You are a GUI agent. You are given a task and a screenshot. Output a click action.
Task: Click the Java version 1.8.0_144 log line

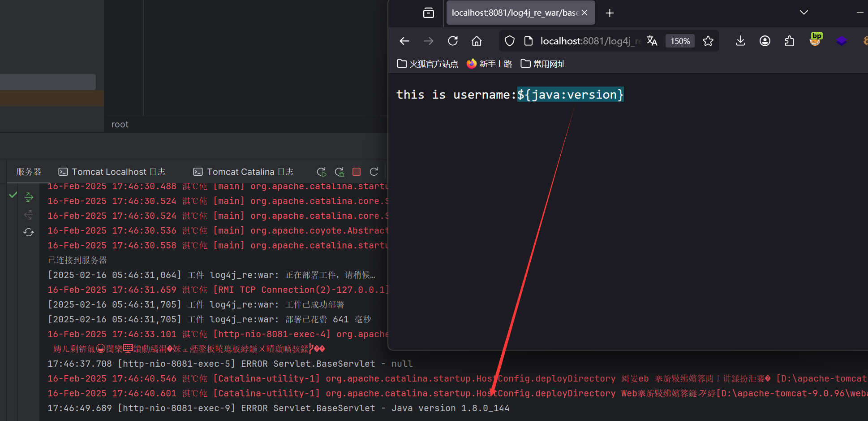279,408
